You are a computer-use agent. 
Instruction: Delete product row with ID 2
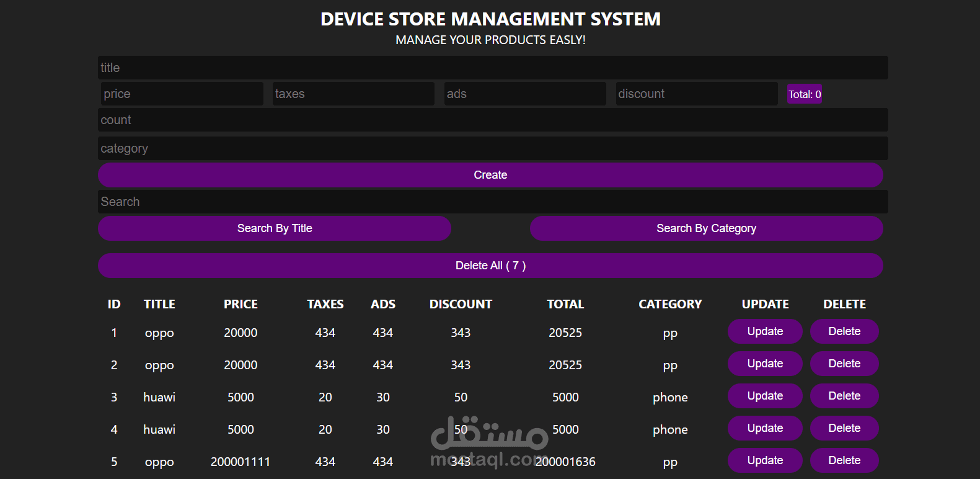844,364
